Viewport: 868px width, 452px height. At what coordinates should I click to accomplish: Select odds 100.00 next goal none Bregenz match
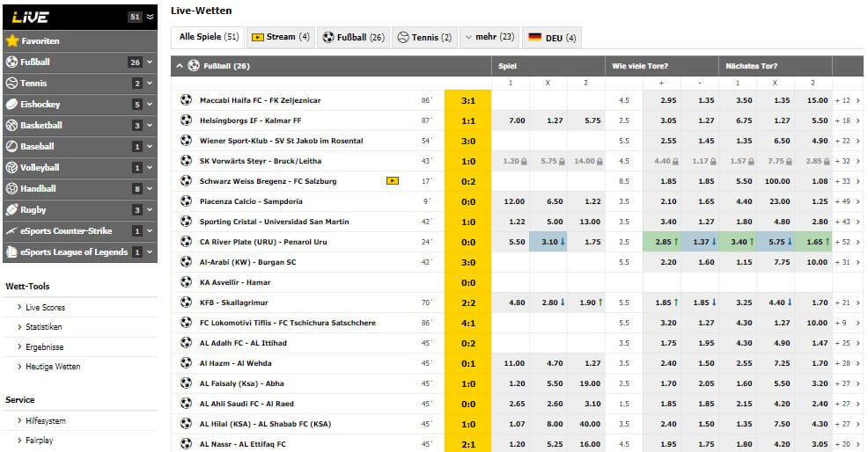(x=775, y=181)
